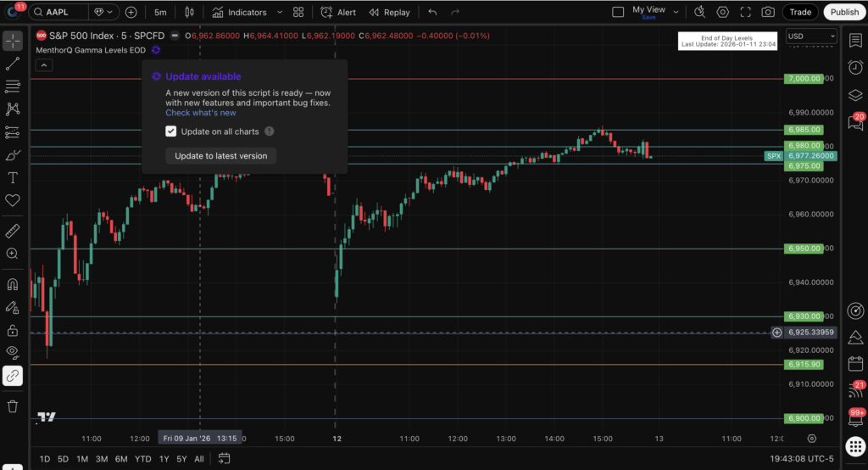Select the crosshair cursor tool
This screenshot has height=470, width=868.
coord(13,41)
